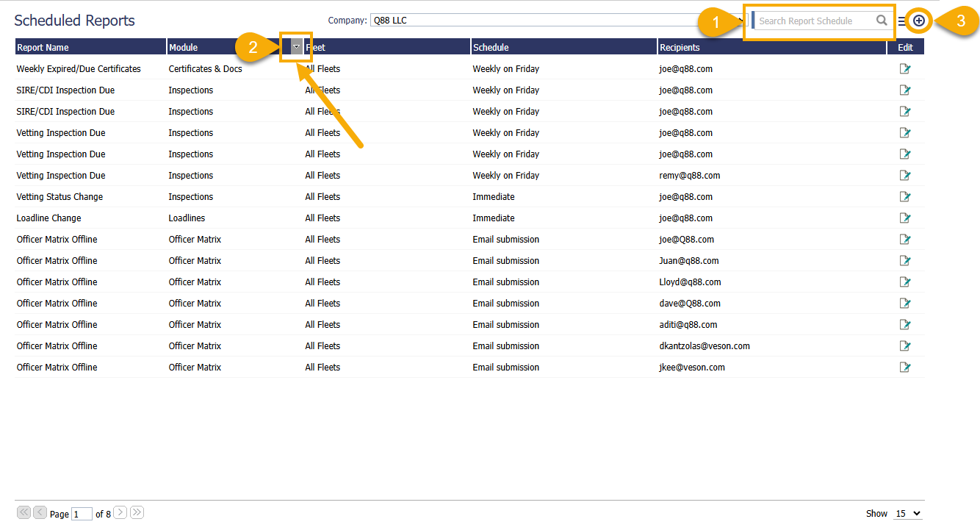This screenshot has height=530, width=980.
Task: Click the page number input box
Action: [x=82, y=515]
